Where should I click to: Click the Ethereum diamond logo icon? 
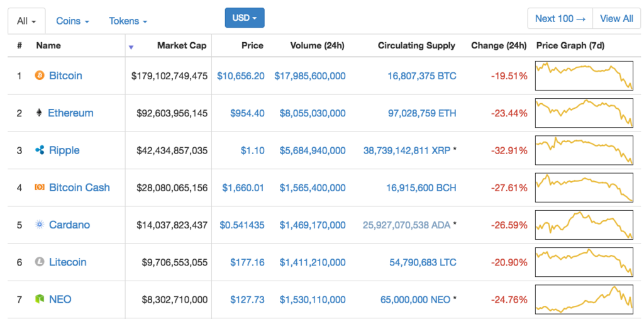40,113
